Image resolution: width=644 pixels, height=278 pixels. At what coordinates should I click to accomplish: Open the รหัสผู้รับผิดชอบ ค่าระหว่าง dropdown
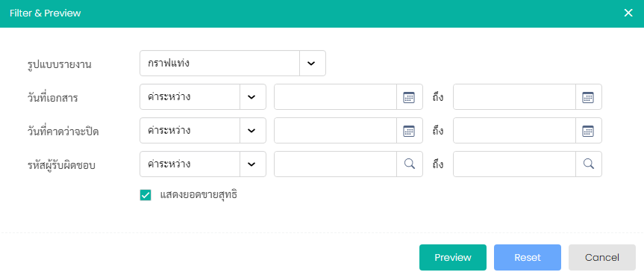[252, 164]
